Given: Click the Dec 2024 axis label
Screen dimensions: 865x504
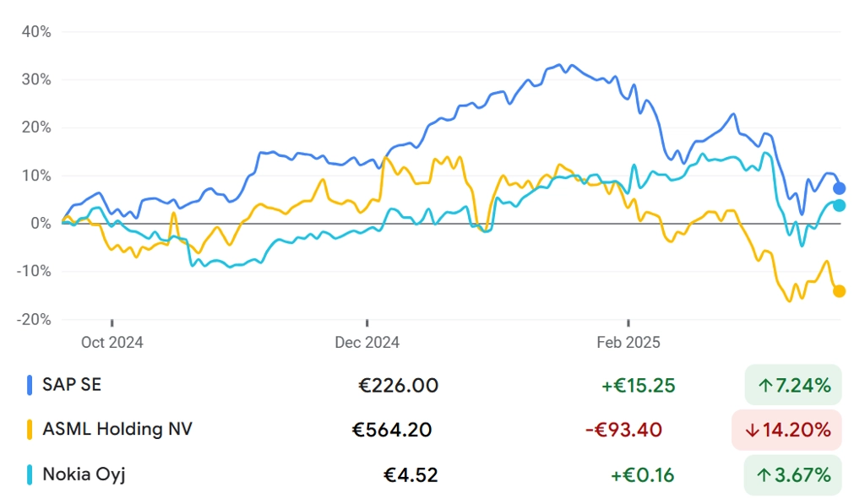Looking at the screenshot, I should (x=367, y=342).
